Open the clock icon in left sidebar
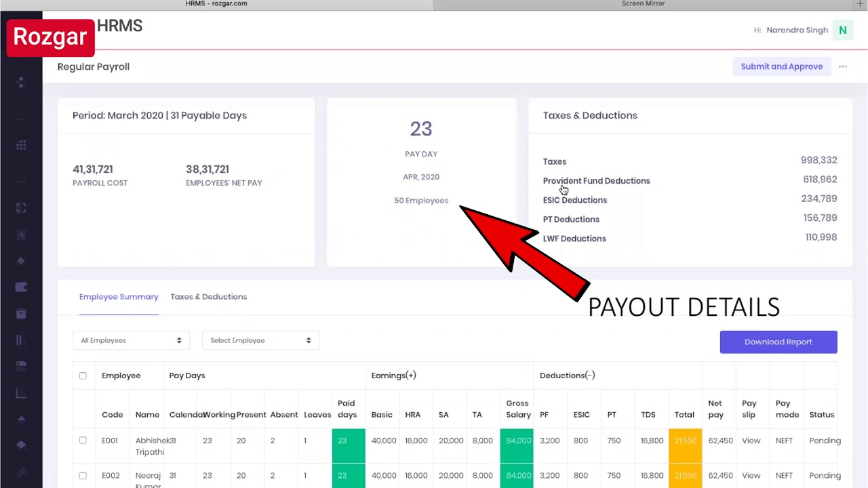 [21, 235]
